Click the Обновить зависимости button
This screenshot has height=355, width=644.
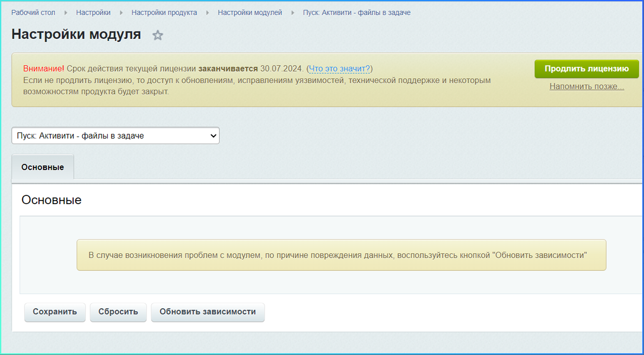(x=207, y=312)
